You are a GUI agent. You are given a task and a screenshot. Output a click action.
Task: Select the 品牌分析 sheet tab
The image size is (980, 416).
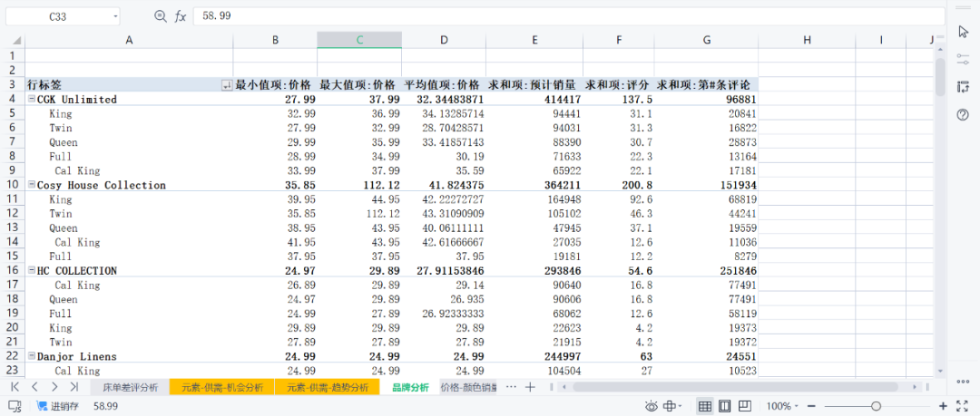(x=411, y=387)
